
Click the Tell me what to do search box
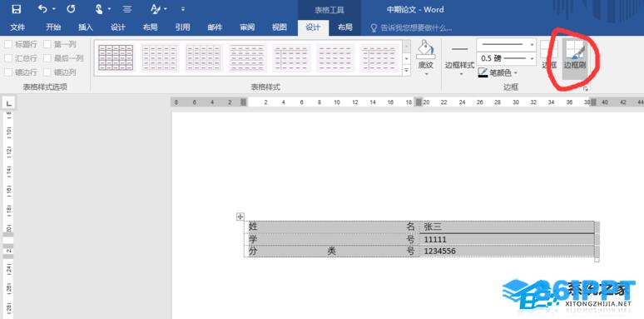pyautogui.click(x=411, y=27)
